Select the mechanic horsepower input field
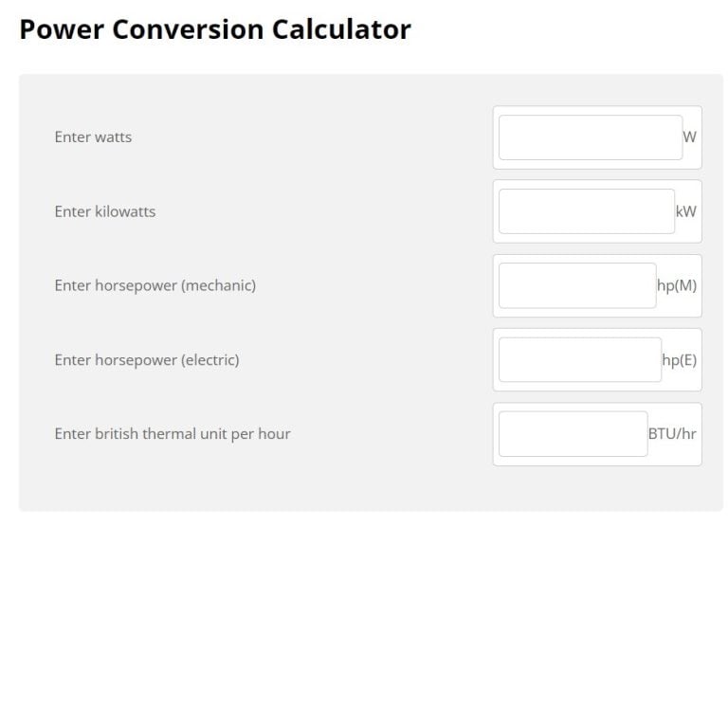Viewport: 728px width, 728px height. [x=576, y=285]
